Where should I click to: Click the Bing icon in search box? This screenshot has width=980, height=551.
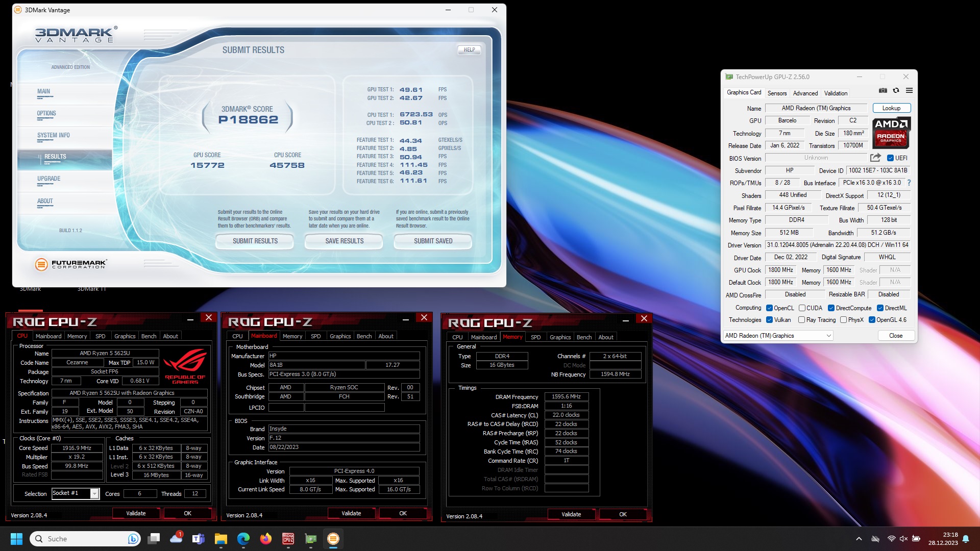click(133, 539)
